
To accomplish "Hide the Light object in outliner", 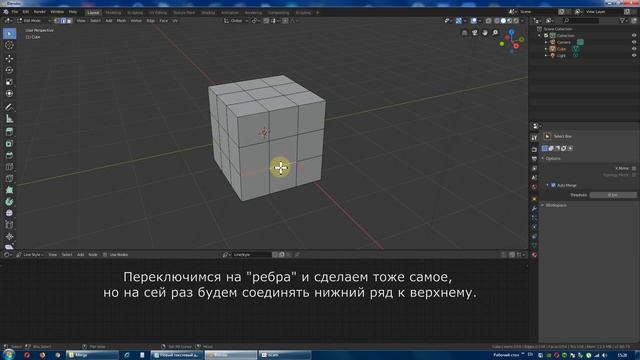I will click(x=634, y=55).
